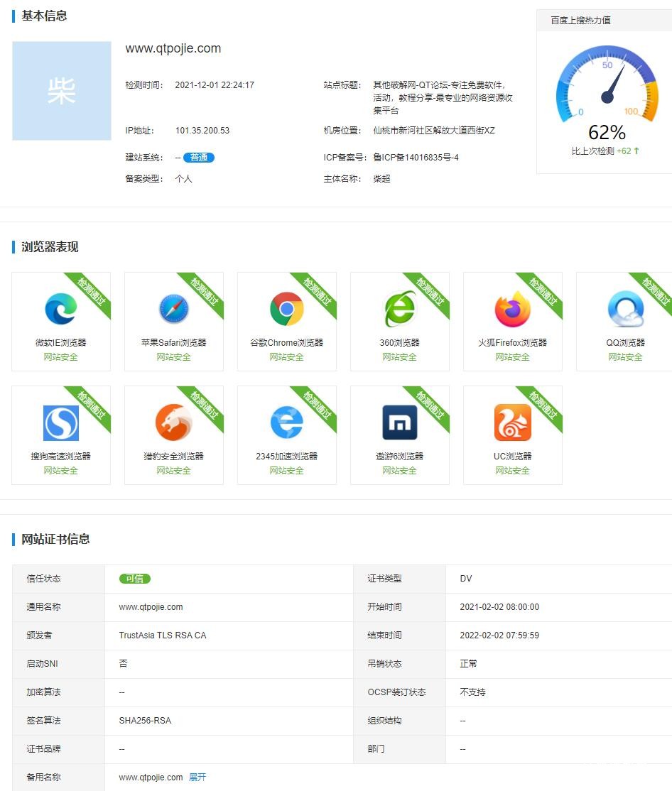Click the IP address 101.35.200.53
672x791 pixels.
pos(202,131)
